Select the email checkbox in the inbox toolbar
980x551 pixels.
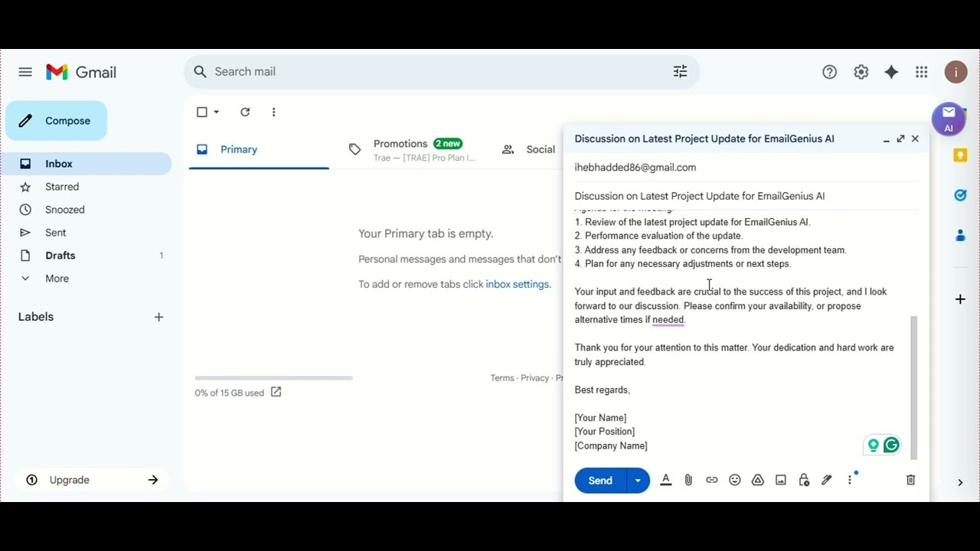click(x=201, y=112)
